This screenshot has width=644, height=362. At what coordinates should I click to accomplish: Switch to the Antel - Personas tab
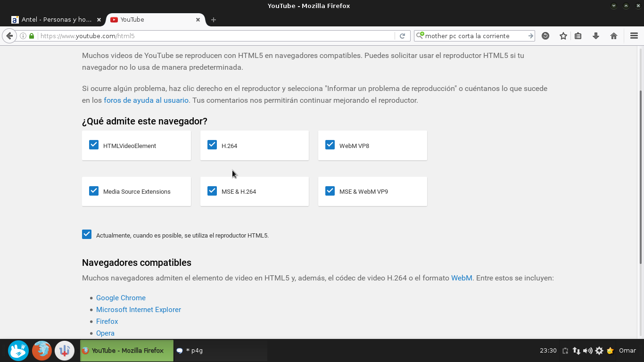[56, 20]
